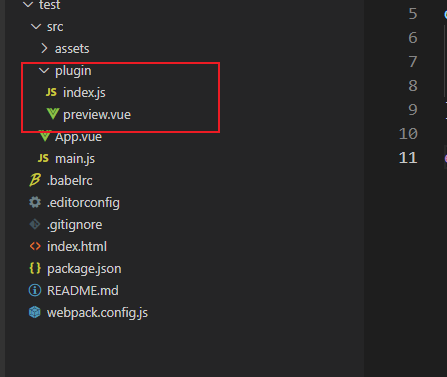Click the JS icon beside main.js

43,158
